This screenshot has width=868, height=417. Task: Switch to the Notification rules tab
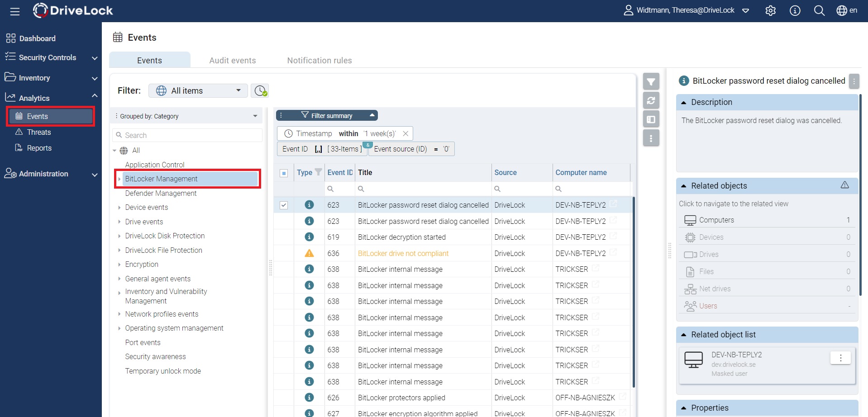point(320,60)
